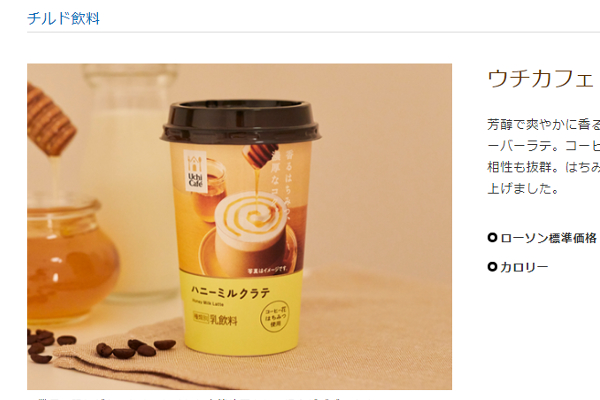
Task: Click the bullet icon beside カロリー
Action: click(492, 267)
